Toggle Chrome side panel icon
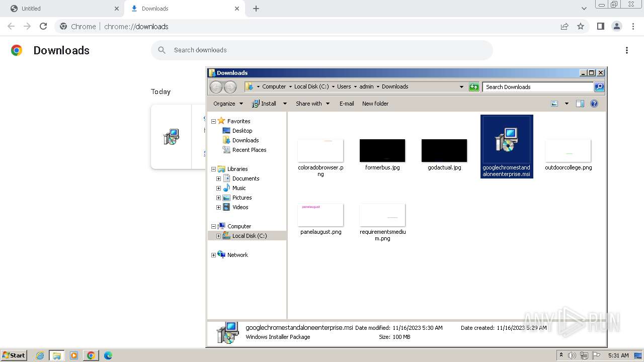 (x=600, y=26)
